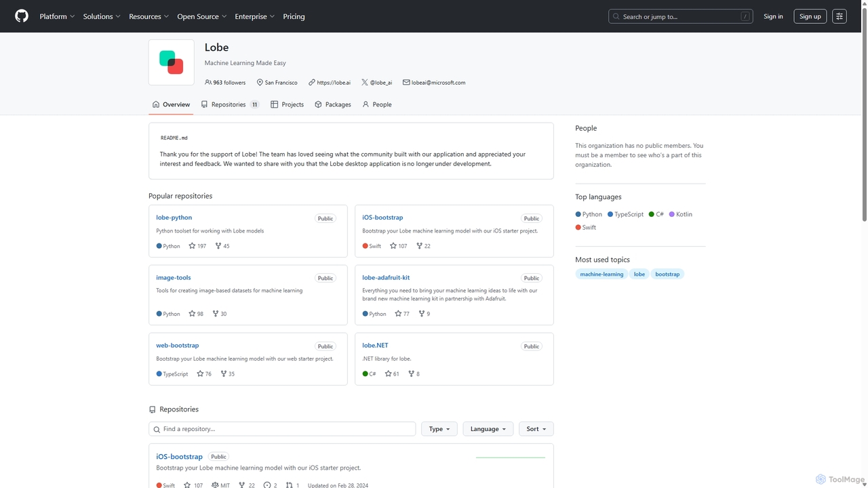
Task: Open the lobe-adafruit-kit repository
Action: coord(386,277)
